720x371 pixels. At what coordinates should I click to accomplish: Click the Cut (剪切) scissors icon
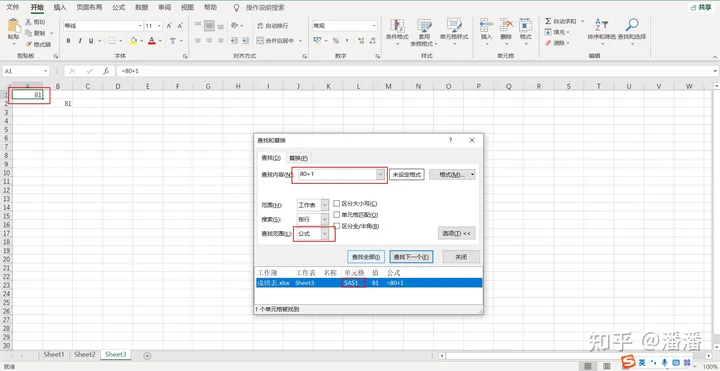click(x=28, y=22)
